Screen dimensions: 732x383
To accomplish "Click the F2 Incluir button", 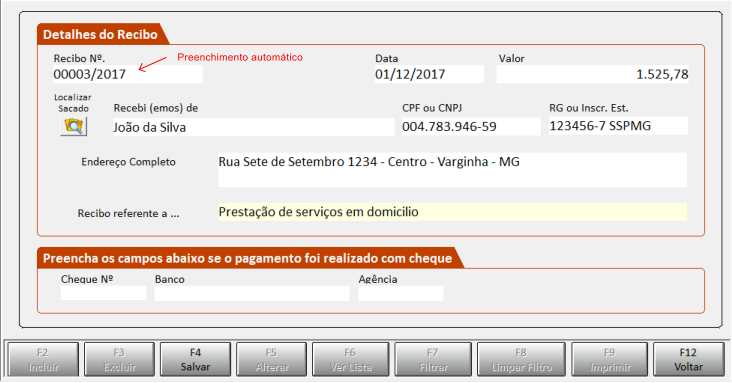I will click(x=43, y=359).
